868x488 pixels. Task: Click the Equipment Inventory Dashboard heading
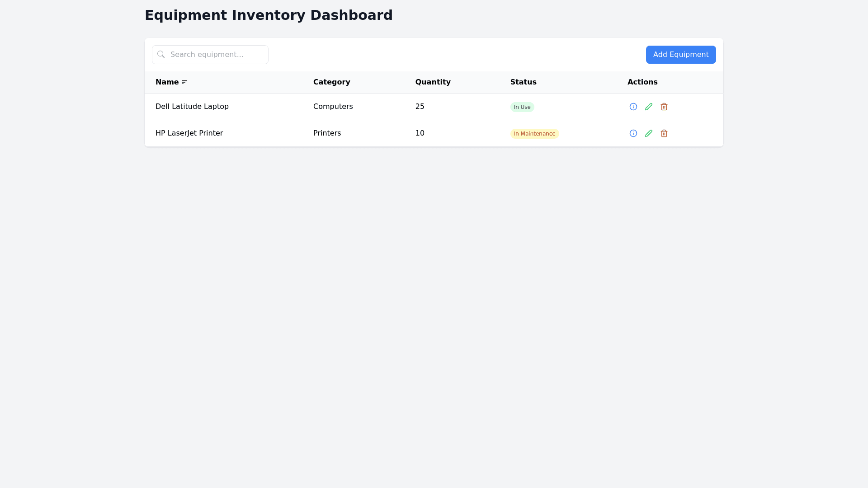pos(269,15)
